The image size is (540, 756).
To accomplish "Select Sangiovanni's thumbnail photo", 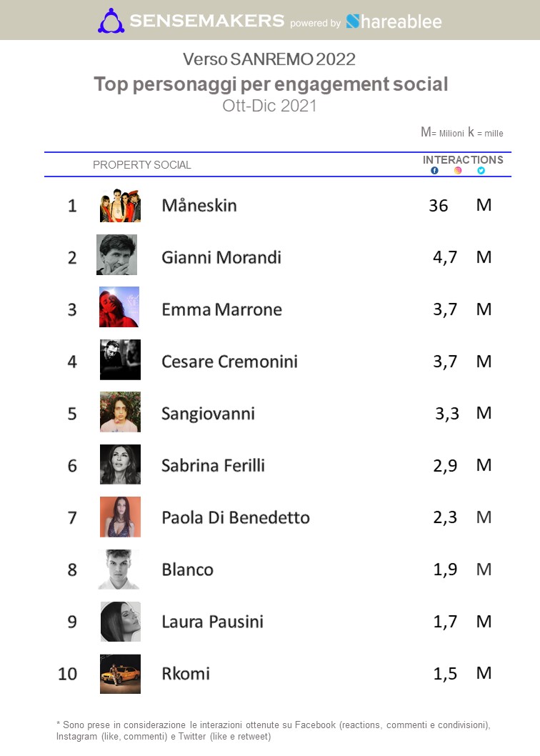I will pos(120,412).
